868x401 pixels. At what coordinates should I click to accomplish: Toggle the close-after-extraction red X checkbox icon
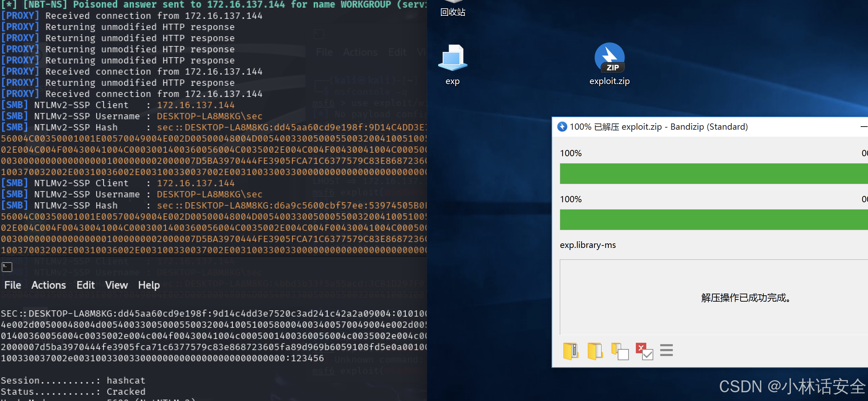pyautogui.click(x=644, y=351)
